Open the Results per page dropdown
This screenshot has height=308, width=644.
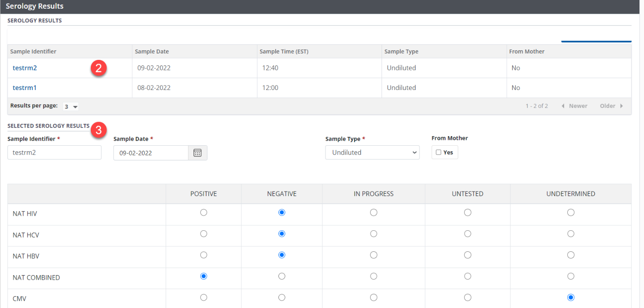(71, 106)
